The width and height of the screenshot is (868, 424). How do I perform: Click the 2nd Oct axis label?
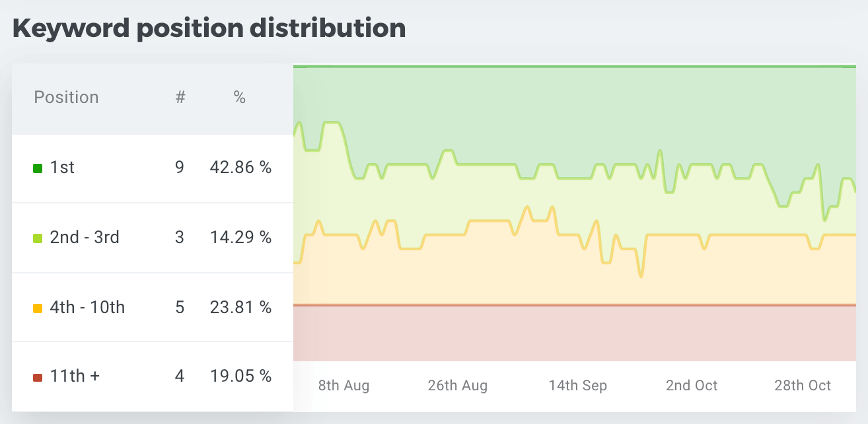tap(692, 386)
